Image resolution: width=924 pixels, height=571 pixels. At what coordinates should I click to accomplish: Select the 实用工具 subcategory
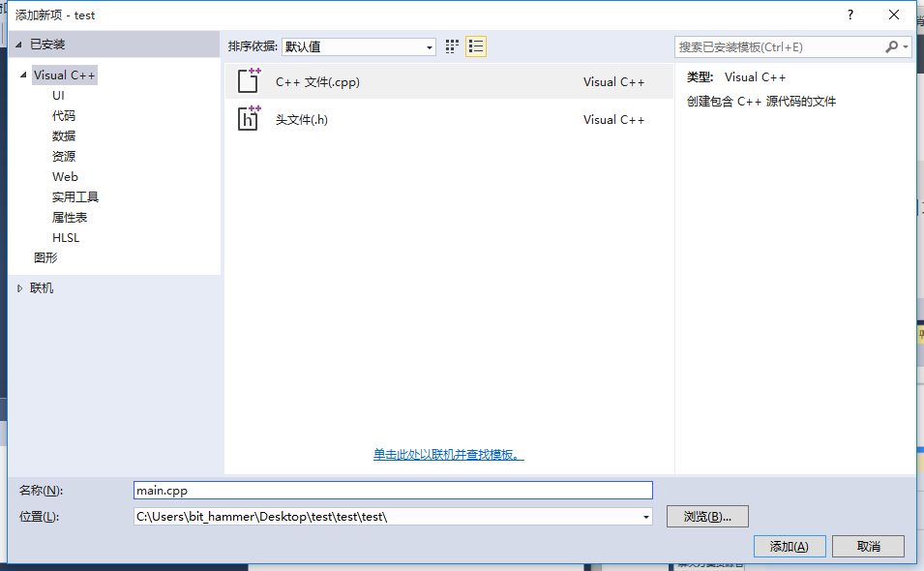pos(75,196)
